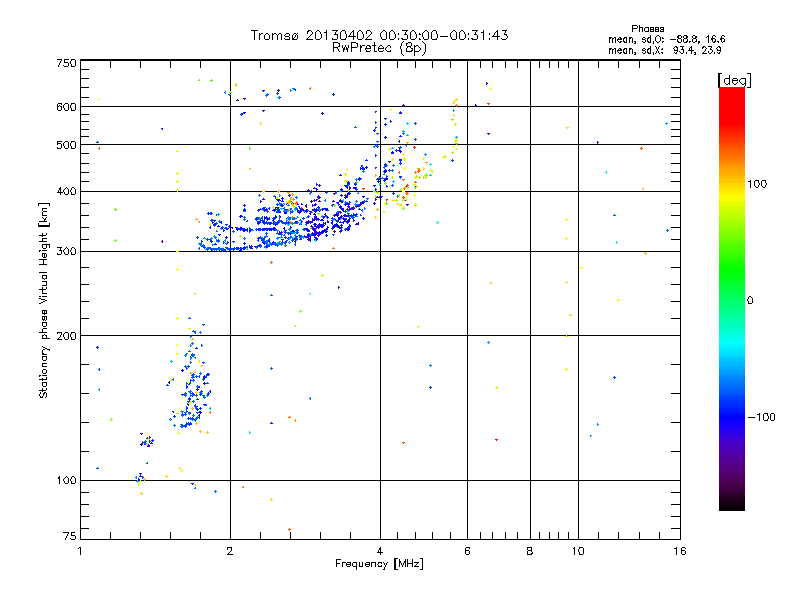Click the plot title 'Tromsø 20130402 00:30:00-00:31:43'

tap(379, 35)
